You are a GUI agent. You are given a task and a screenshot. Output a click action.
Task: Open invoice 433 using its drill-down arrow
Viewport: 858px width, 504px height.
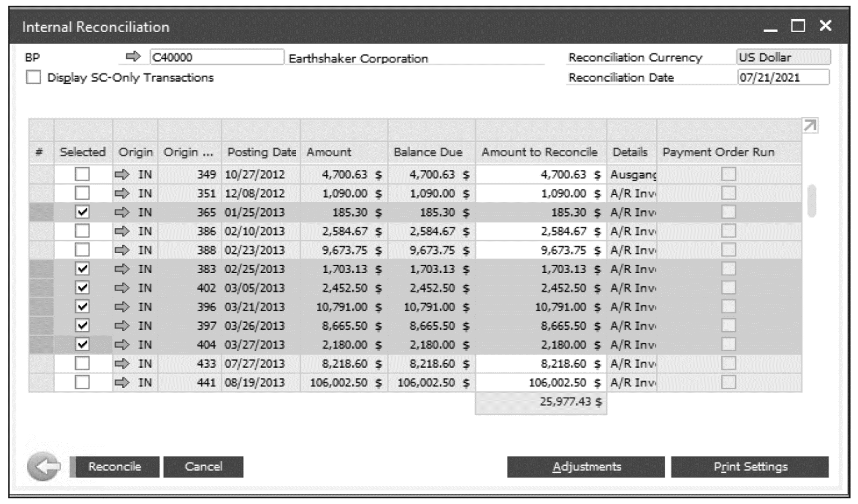pyautogui.click(x=122, y=363)
